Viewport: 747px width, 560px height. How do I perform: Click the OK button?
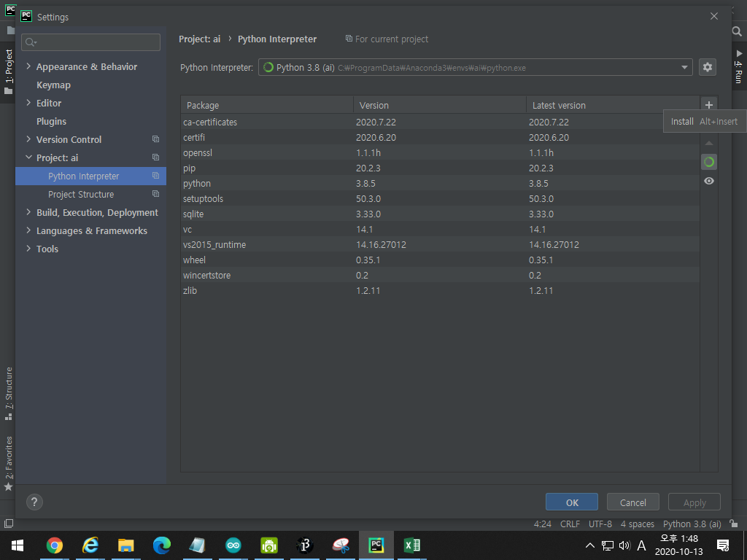(x=572, y=502)
